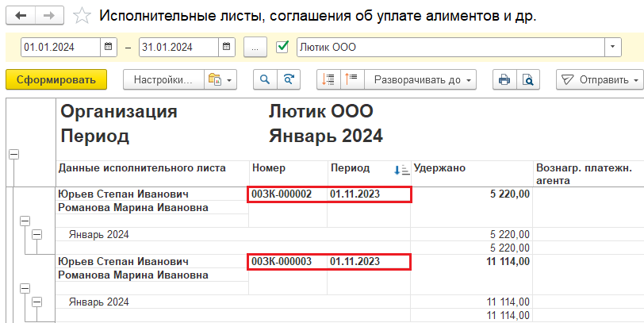Click the organization field Лютик ООО
Image resolution: width=644 pixels, height=323 pixels.
pos(450,47)
